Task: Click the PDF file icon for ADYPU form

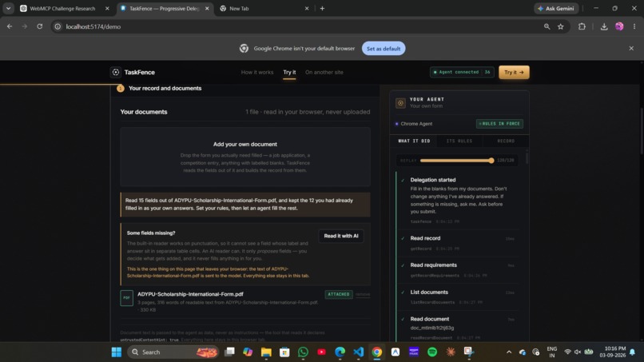Action: coord(126,298)
